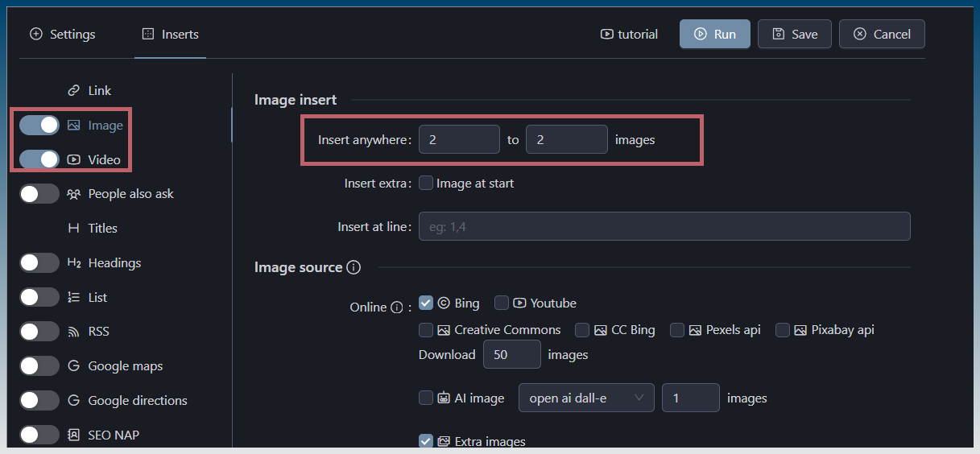Open the open ai dall-e dropdown
980x454 pixels.
(x=586, y=398)
